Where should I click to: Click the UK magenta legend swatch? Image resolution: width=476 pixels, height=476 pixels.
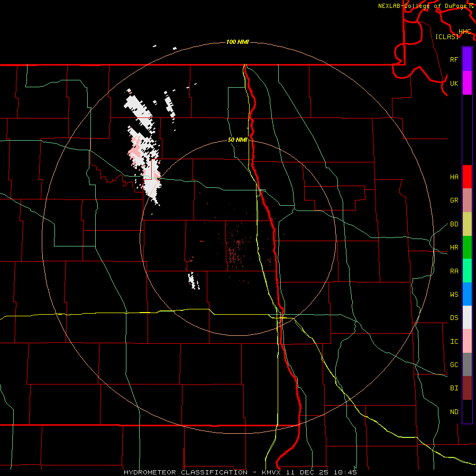pyautogui.click(x=467, y=83)
